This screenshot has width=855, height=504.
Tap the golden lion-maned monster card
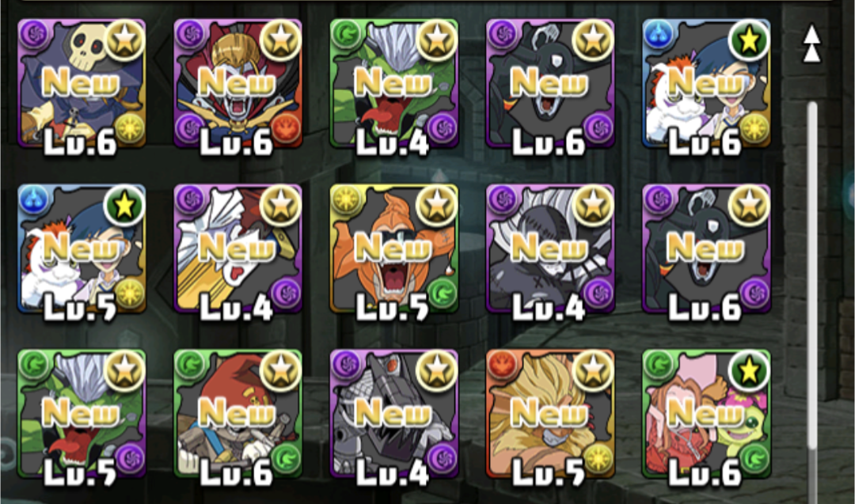550,414
